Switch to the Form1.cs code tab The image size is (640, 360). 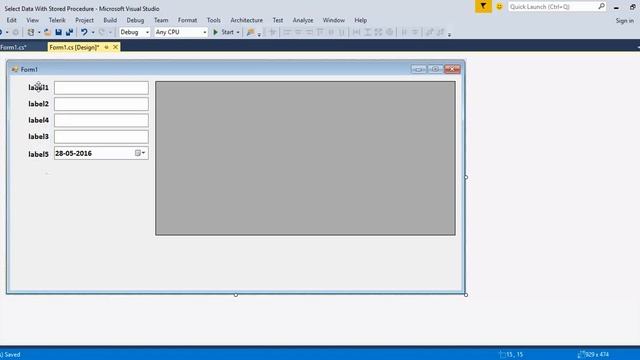point(14,47)
